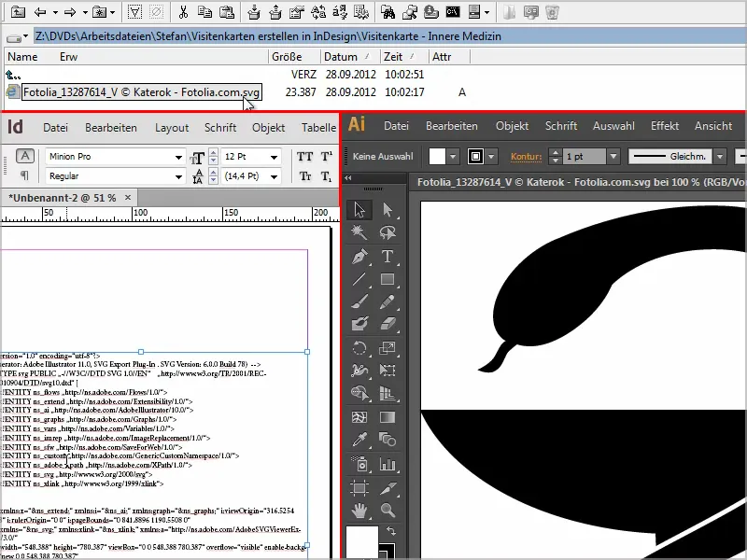Open InDesign Tabelle menu
The height and width of the screenshot is (560, 747).
pyautogui.click(x=318, y=128)
